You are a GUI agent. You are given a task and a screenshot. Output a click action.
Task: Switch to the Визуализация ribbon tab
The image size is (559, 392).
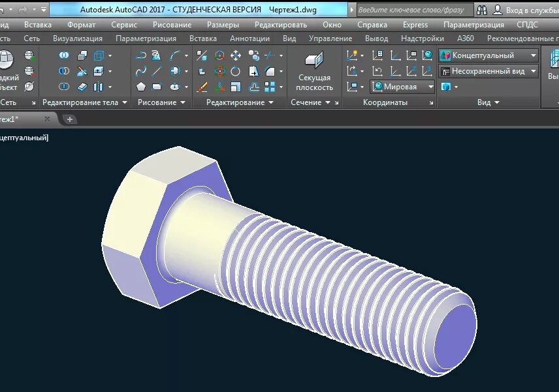pyautogui.click(x=78, y=38)
